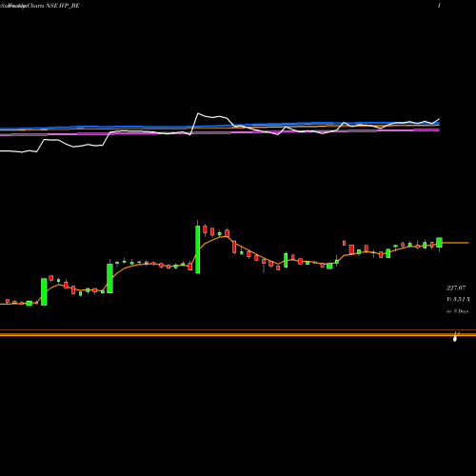
Task: Click the candle with the long lower wick
Action: [x=264, y=262]
